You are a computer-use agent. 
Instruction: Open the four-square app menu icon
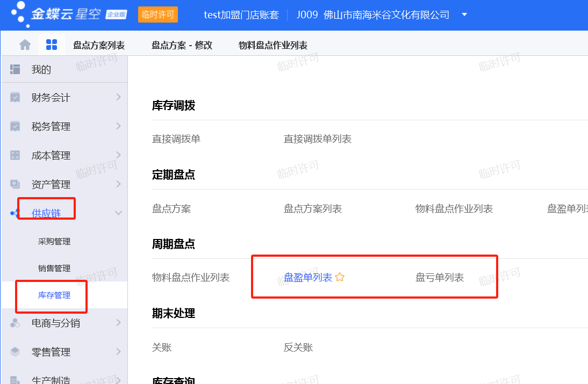[52, 45]
